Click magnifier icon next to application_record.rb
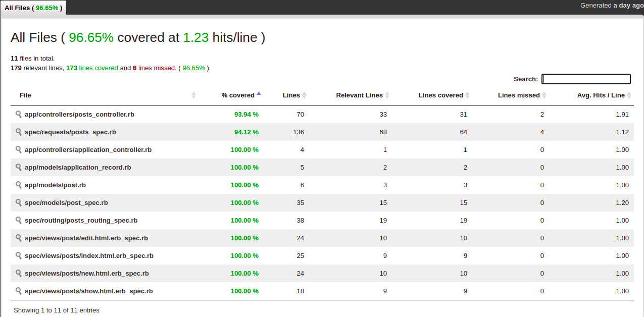This screenshot has width=644, height=317. click(x=19, y=167)
